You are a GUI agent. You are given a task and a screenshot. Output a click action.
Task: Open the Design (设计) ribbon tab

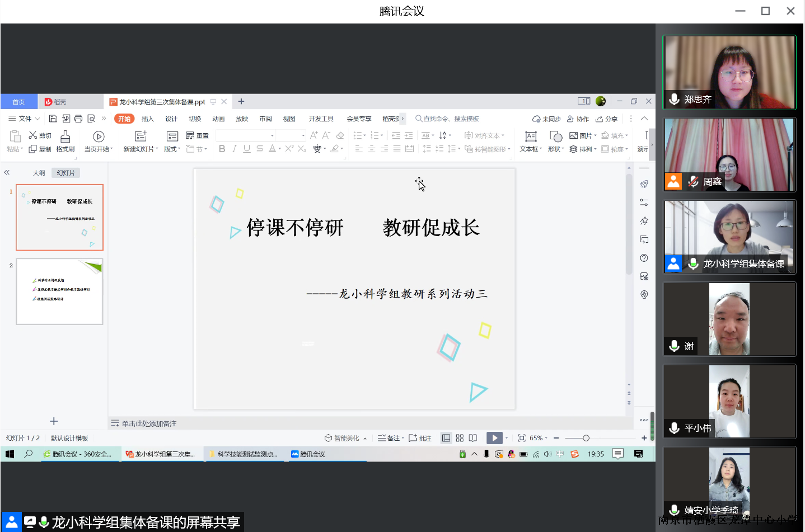point(171,119)
